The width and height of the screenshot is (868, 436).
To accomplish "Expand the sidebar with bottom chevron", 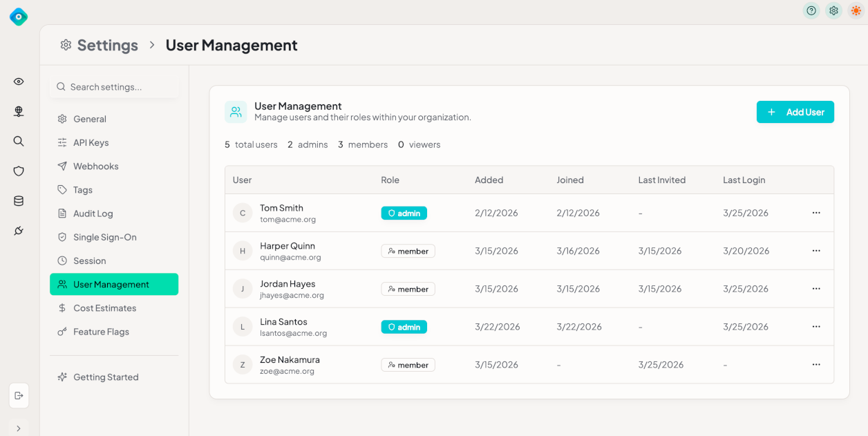I will pos(19,428).
